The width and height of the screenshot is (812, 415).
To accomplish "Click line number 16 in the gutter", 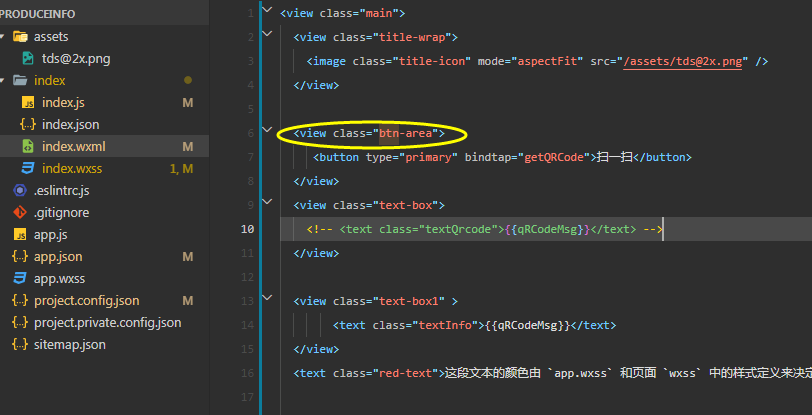I will coord(248,373).
